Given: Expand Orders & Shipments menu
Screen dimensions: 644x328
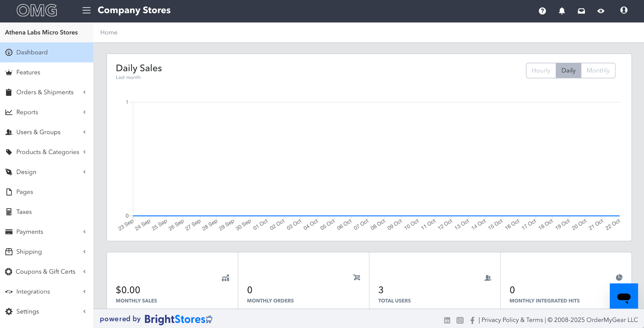Looking at the screenshot, I should 45,92.
